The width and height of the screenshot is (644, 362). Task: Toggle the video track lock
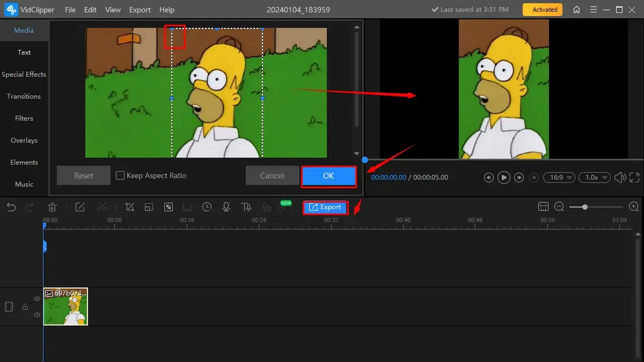[25, 307]
